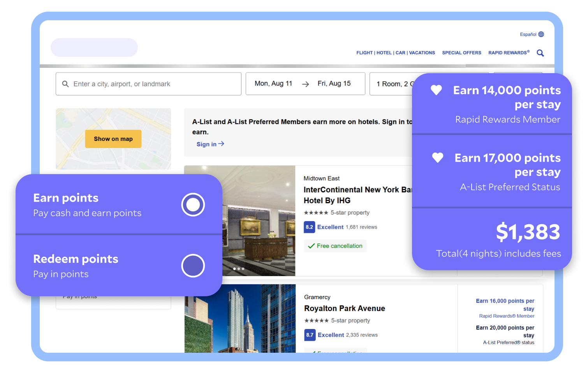588x373 pixels.
Task: Click magnifier icon inside destination field
Action: tap(65, 84)
